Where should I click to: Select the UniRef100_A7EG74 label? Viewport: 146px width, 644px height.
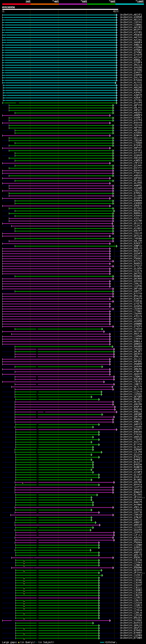click(x=131, y=316)
